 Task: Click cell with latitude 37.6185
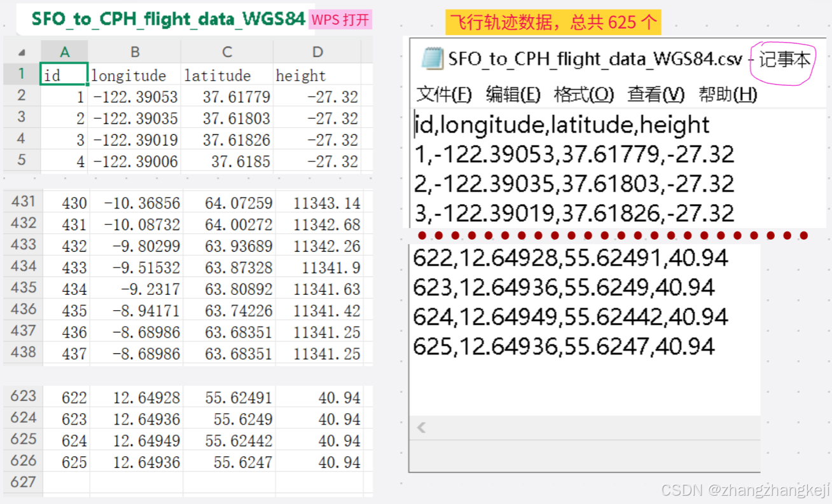(228, 161)
